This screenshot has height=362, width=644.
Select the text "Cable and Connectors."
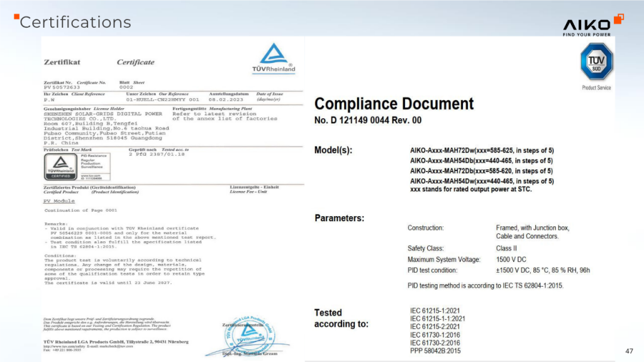527,236
